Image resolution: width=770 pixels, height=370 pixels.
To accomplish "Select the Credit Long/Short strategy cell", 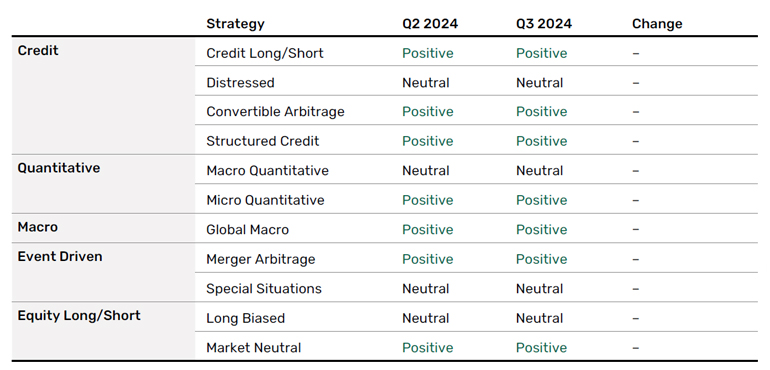I will point(265,54).
